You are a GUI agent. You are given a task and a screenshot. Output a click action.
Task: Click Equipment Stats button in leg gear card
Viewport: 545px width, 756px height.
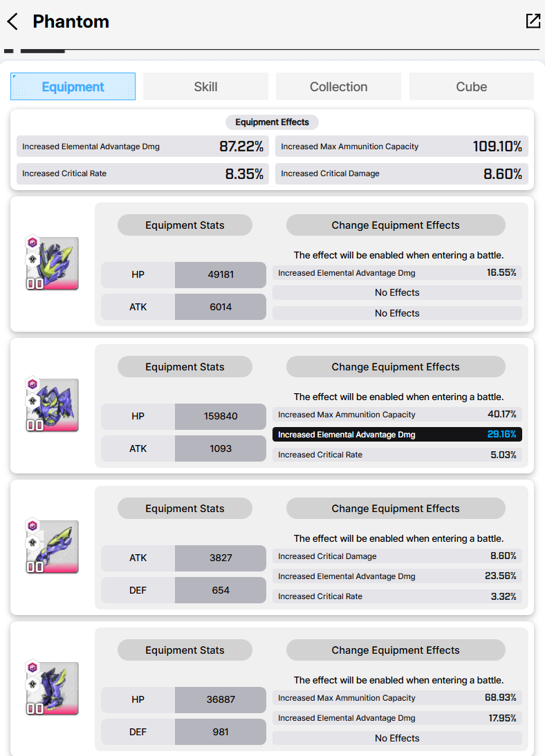click(x=185, y=650)
